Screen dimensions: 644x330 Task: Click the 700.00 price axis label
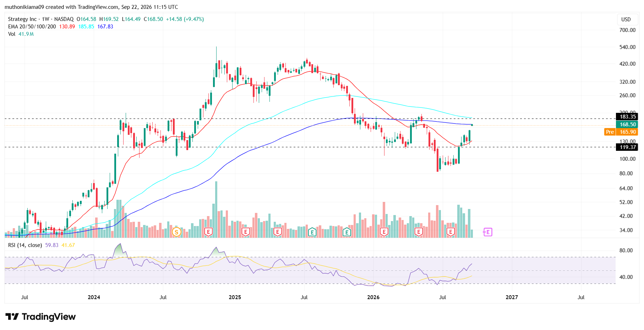pos(627,30)
